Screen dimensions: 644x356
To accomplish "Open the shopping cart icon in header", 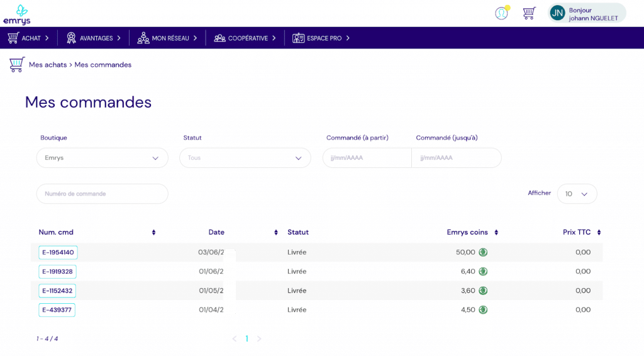I will pos(529,13).
